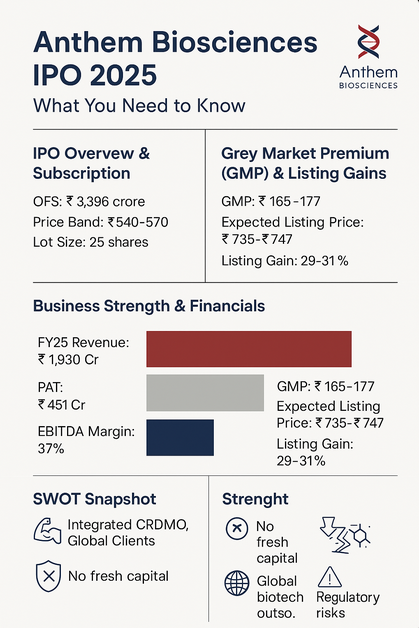
Task: Click the shield with X icon
Action: coord(48,576)
